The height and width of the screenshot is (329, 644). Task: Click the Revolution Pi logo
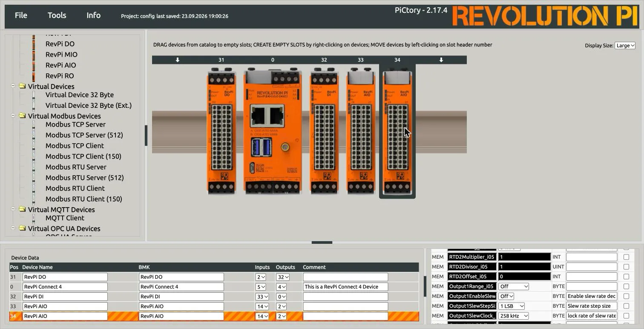[545, 16]
